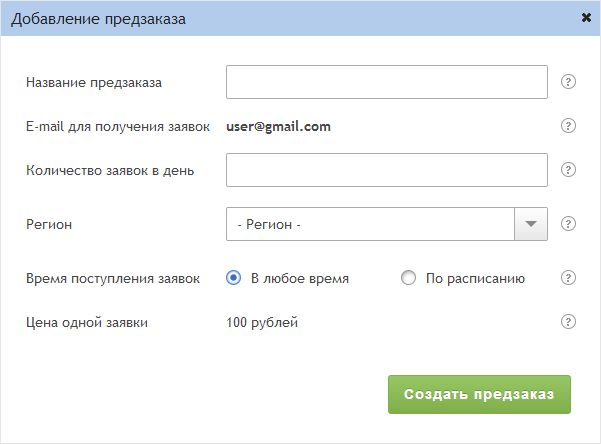
Task: Click the question mark beside Регион
Action: [x=568, y=224]
